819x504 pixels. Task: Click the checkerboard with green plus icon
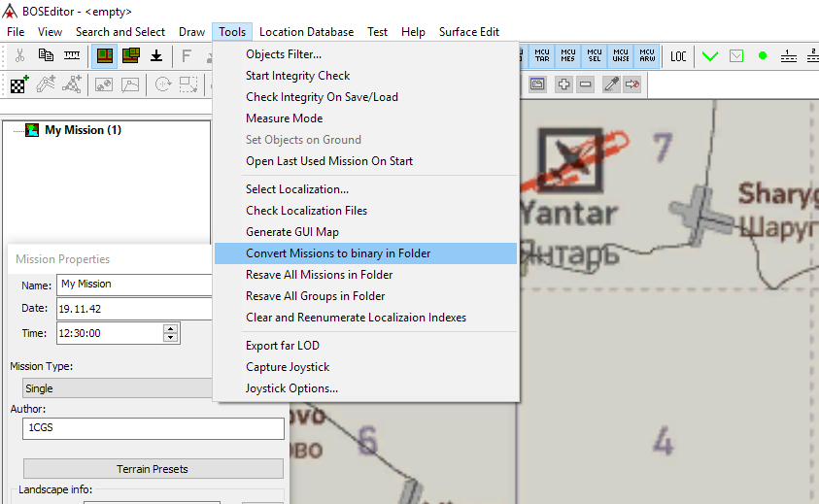[19, 84]
